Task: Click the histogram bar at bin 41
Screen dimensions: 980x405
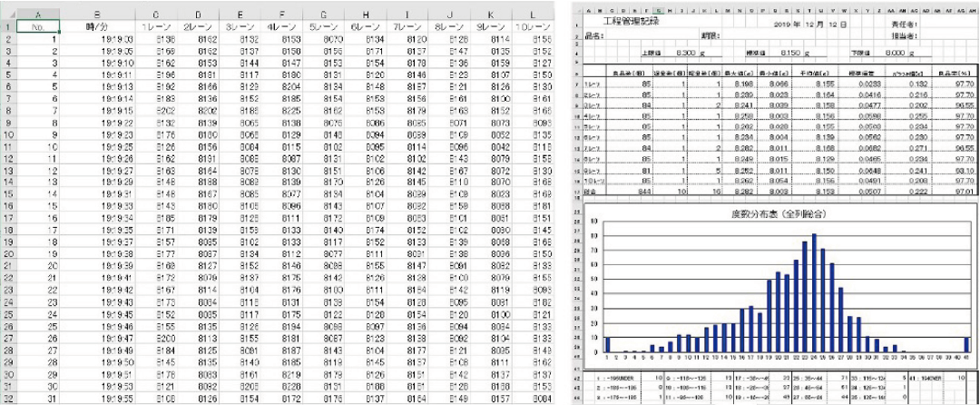Action: pos(967,345)
